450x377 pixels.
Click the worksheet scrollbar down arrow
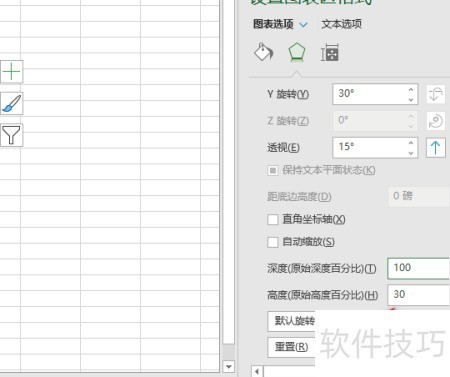point(228,367)
